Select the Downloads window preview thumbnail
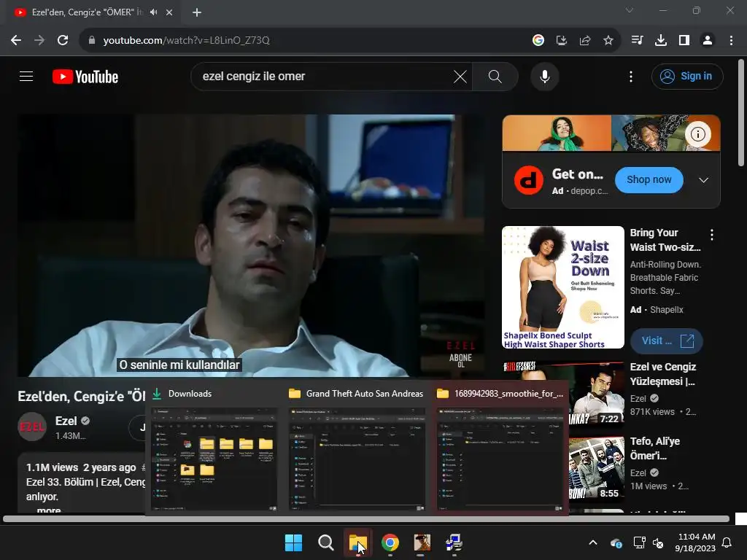 click(x=214, y=459)
